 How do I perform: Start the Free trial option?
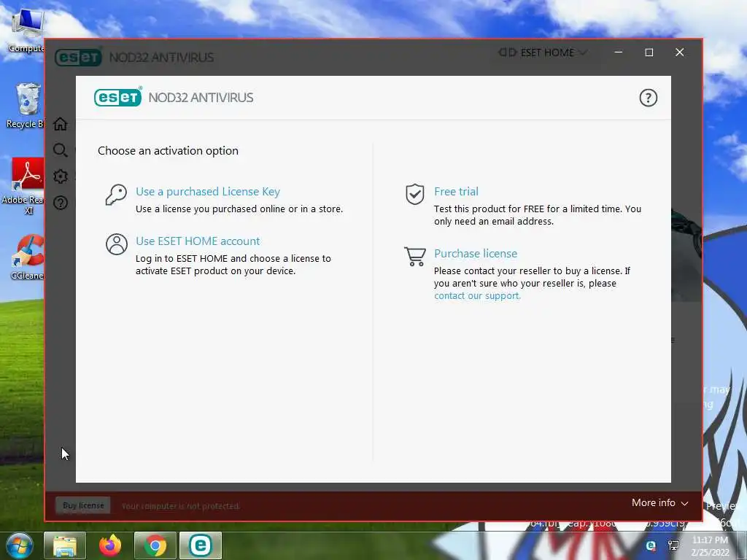[x=456, y=192]
